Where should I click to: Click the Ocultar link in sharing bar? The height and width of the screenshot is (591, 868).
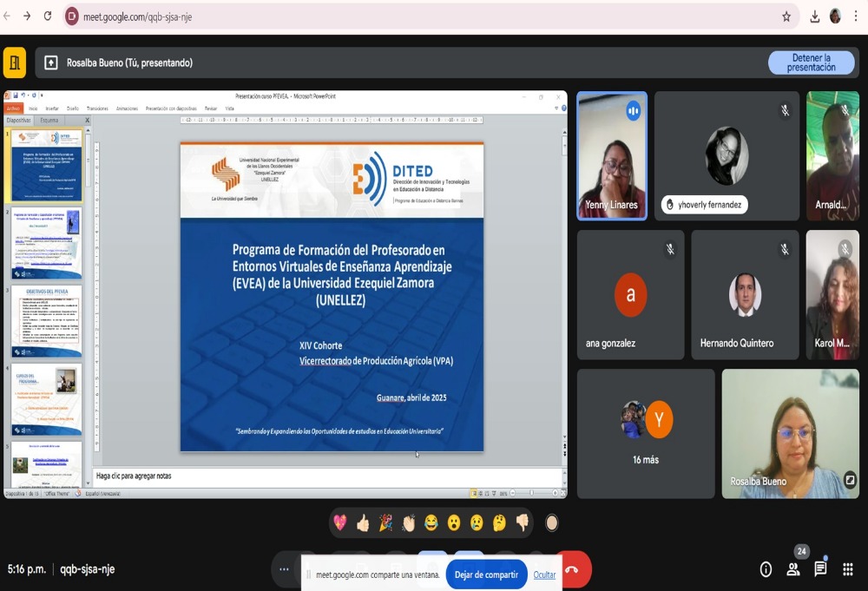544,575
